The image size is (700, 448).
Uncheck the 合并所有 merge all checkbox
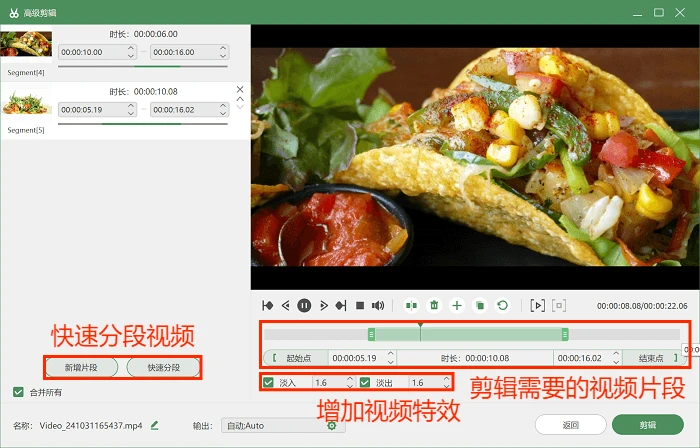tap(18, 392)
